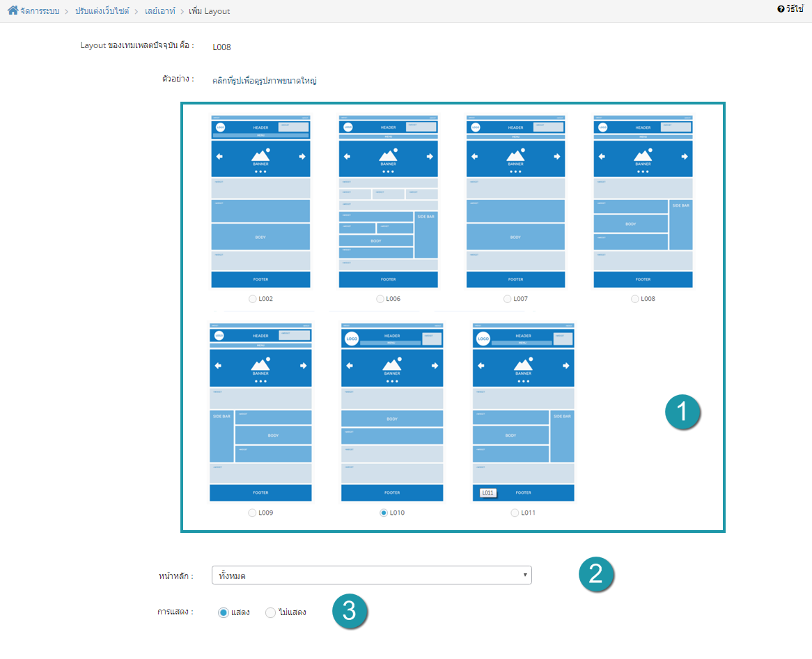Select the L006 layout radio button
Image resolution: width=812 pixels, height=659 pixels.
pos(380,299)
